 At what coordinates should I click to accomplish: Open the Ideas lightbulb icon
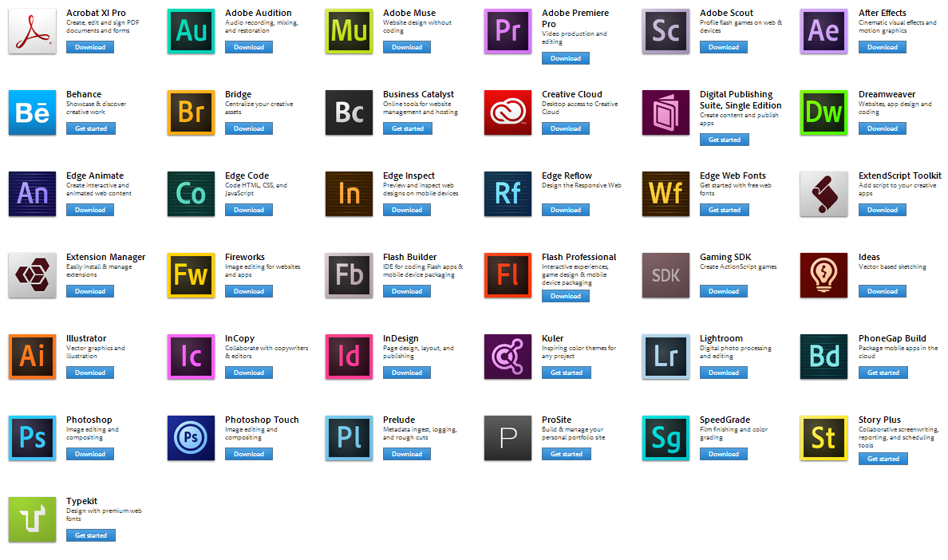click(x=824, y=275)
